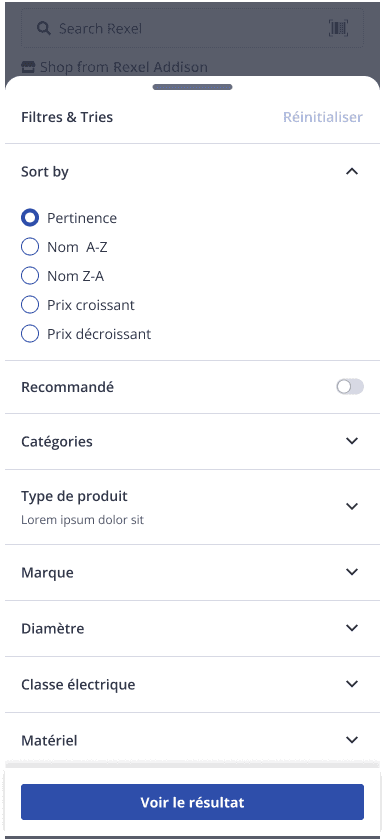Select Prix décroissant sorting
Screen dimensions: 385x839
tap(30, 333)
